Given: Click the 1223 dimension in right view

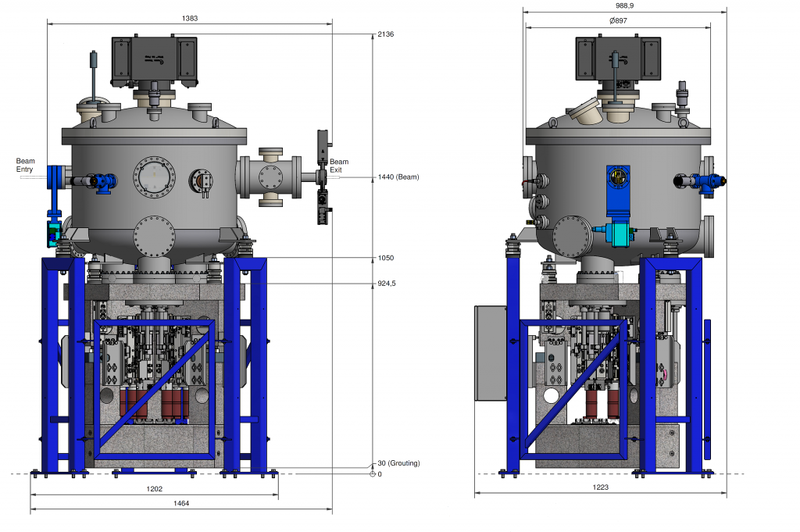Looking at the screenshot, I should (x=601, y=487).
